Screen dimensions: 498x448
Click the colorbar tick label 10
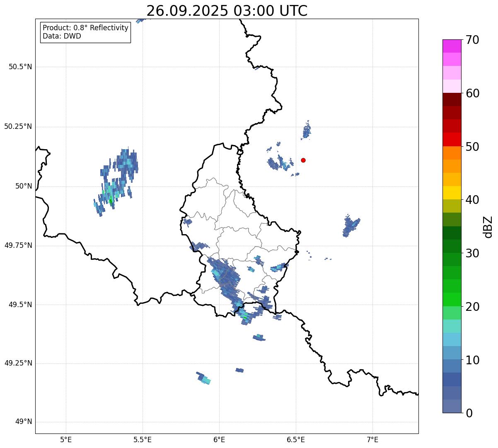(473, 360)
